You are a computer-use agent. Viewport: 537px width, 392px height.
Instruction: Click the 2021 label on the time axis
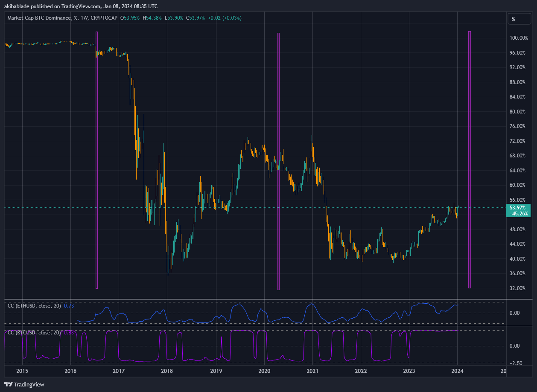(x=313, y=370)
